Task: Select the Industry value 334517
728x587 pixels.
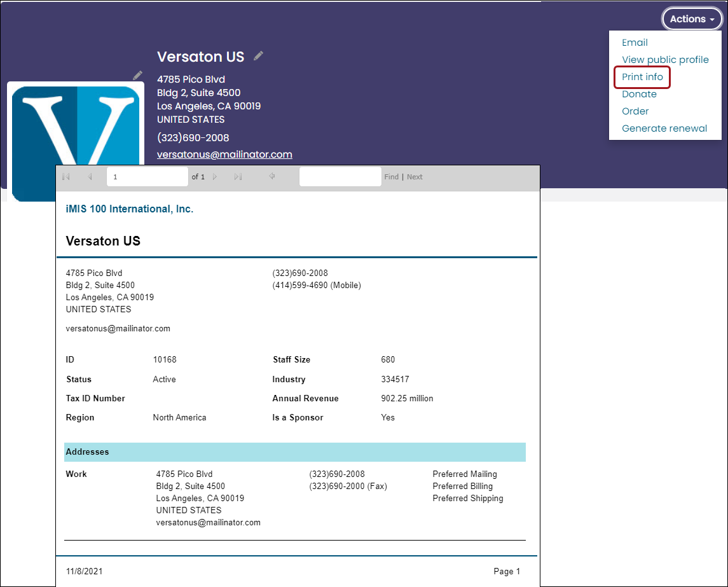Action: point(395,380)
